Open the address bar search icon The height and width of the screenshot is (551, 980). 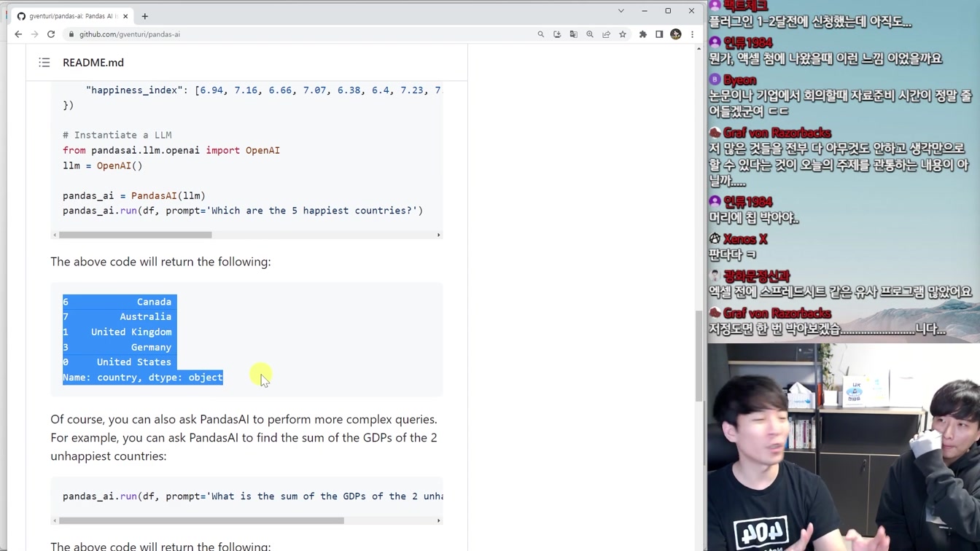click(x=540, y=34)
